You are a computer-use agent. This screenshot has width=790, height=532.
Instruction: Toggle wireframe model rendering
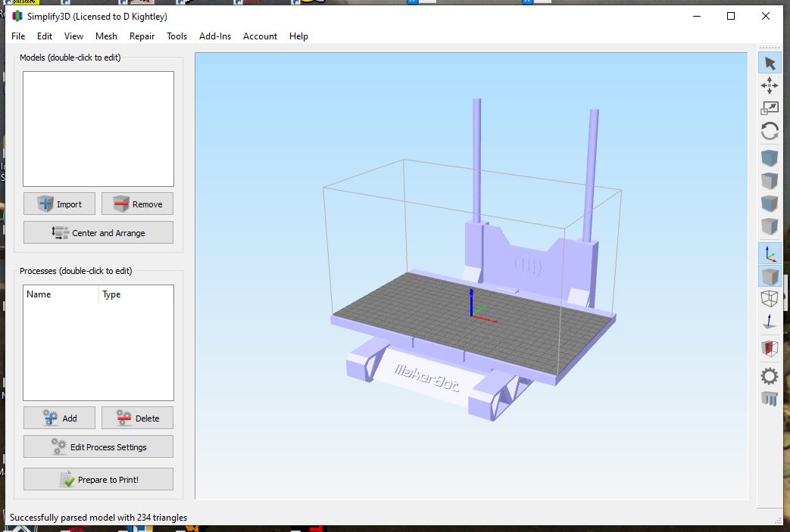pyautogui.click(x=770, y=298)
